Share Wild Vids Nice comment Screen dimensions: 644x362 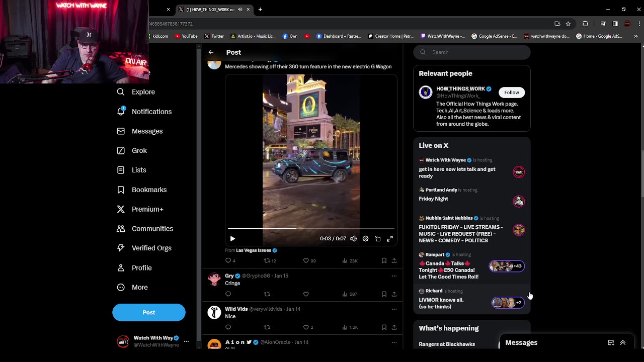[x=394, y=327]
